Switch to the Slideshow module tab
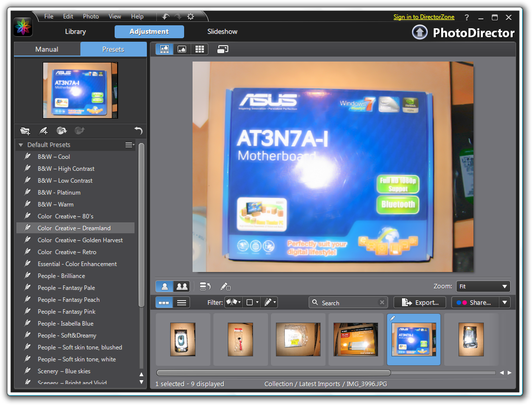Viewport: 532px width, 405px height. (222, 32)
